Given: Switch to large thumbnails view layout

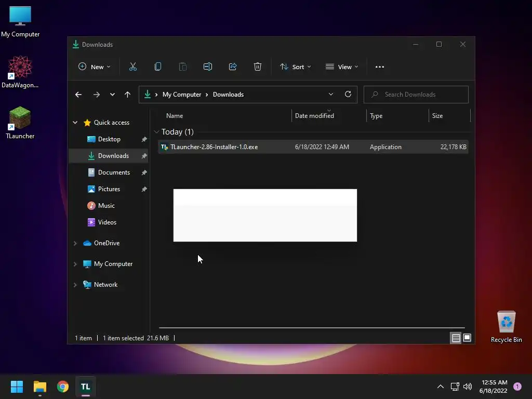Looking at the screenshot, I should pos(467,338).
